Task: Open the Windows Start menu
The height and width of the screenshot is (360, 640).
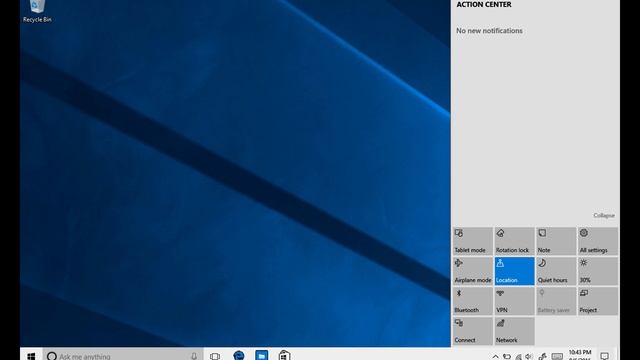Action: click(31, 356)
